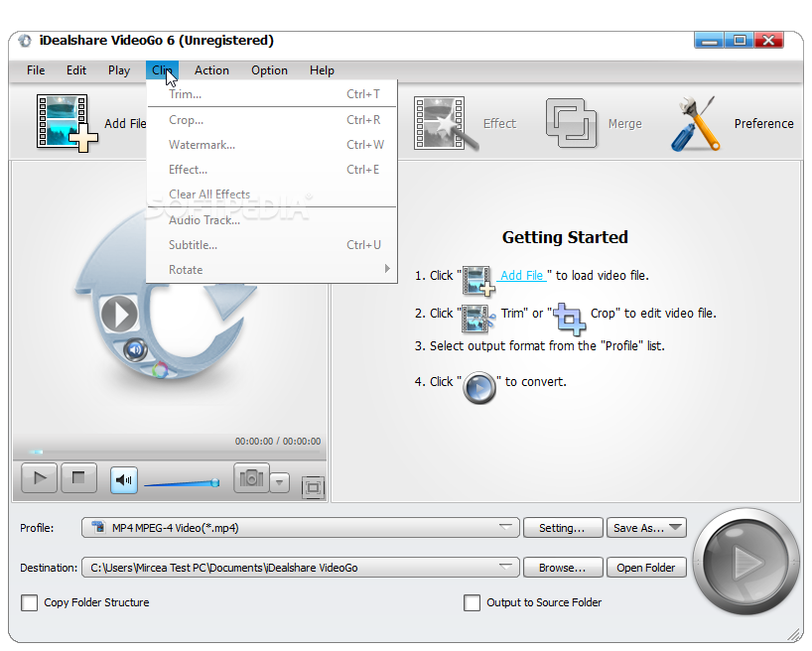Click the convert icon in Getting Started step 4

point(479,387)
